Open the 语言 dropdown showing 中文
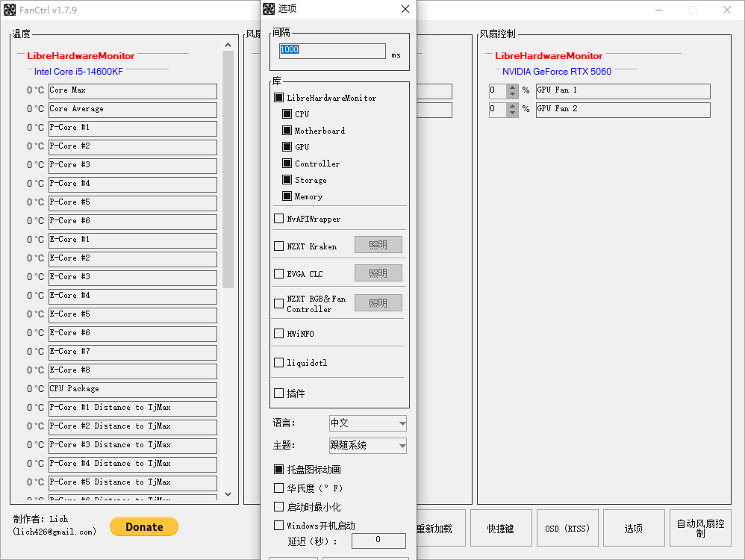Screen dimensions: 745x560 tap(368, 423)
